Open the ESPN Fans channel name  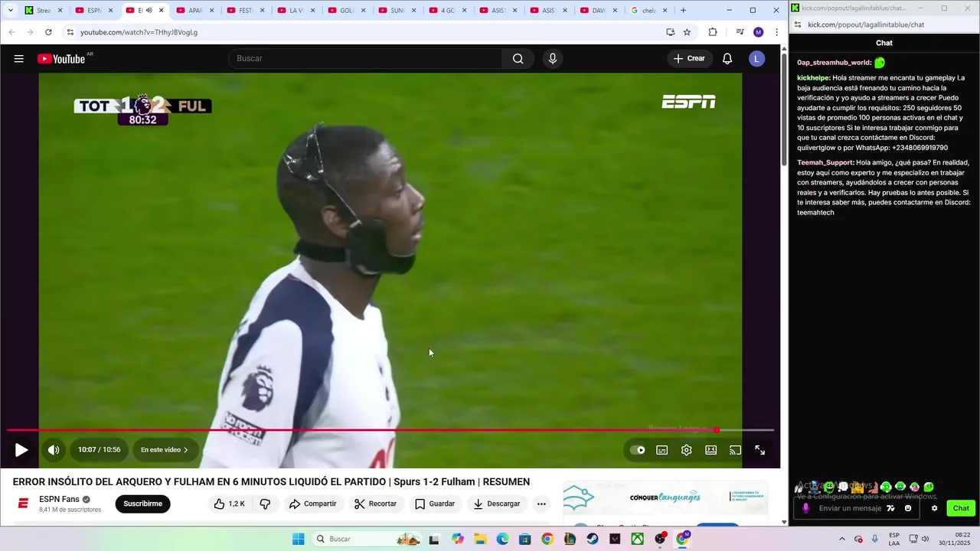click(x=59, y=499)
